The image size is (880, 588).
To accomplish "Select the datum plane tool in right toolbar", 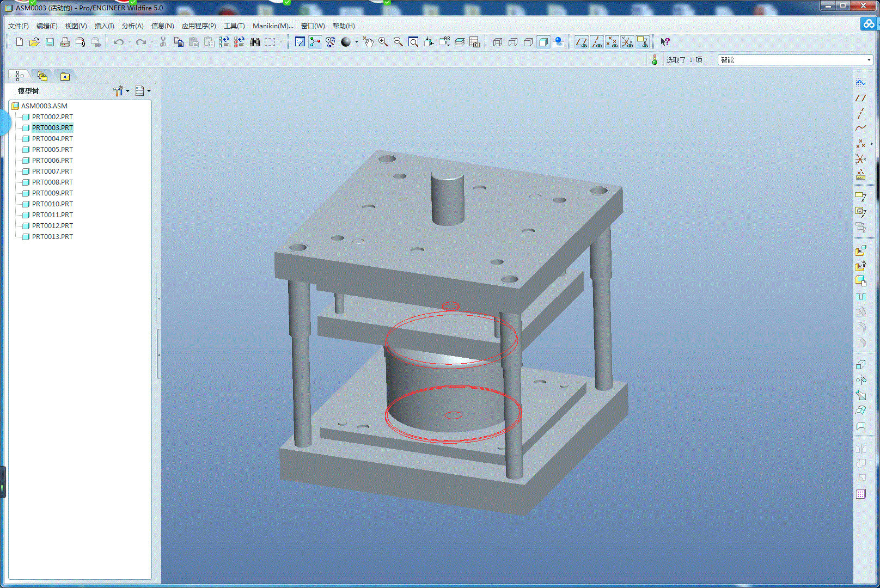I will [x=860, y=98].
